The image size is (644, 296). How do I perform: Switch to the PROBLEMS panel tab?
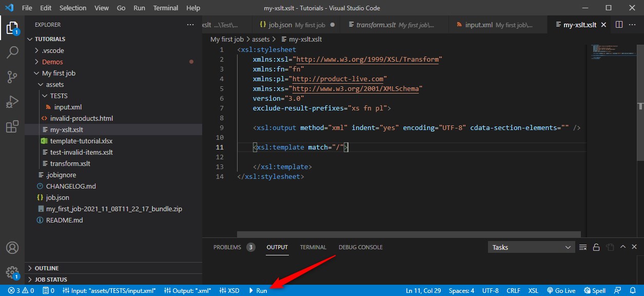[227, 247]
